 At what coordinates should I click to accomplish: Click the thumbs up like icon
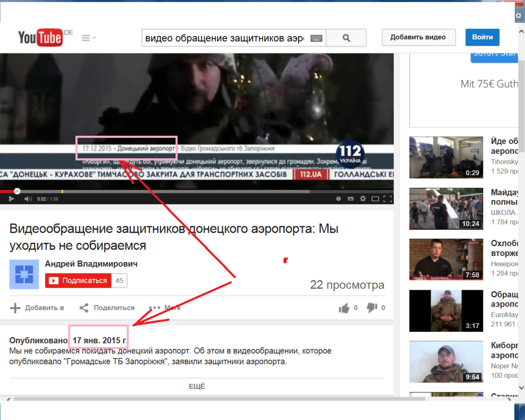(344, 308)
